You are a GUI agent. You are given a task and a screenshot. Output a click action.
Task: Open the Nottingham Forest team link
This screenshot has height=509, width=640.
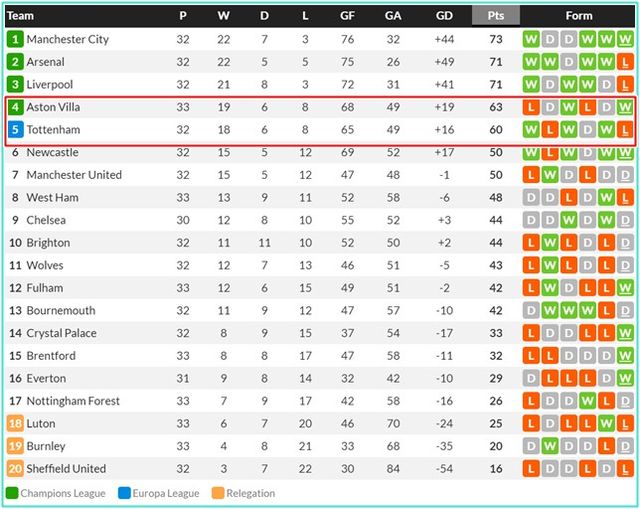coord(73,401)
